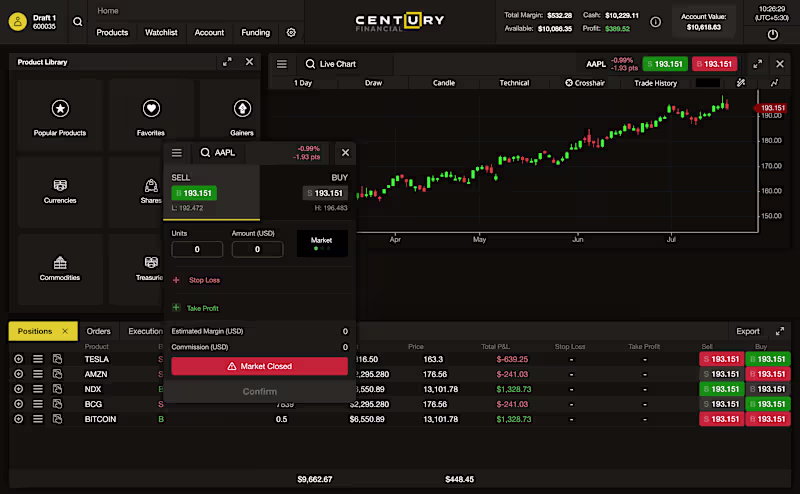
Task: Open the Trade History option
Action: [656, 83]
